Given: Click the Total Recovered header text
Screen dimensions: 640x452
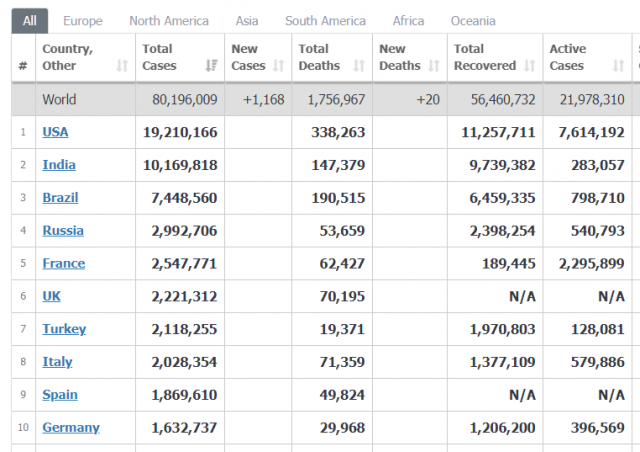Looking at the screenshot, I should (485, 57).
